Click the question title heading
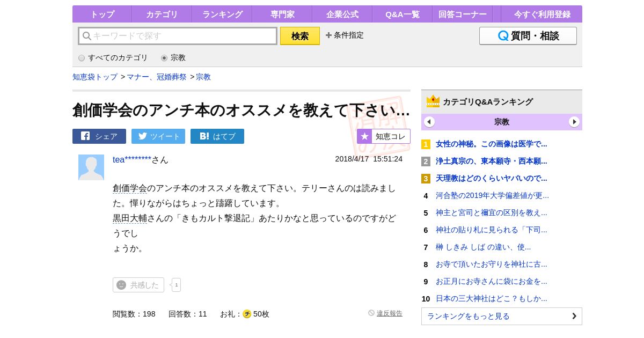Viewport: 644px width, 338px height. click(x=241, y=110)
